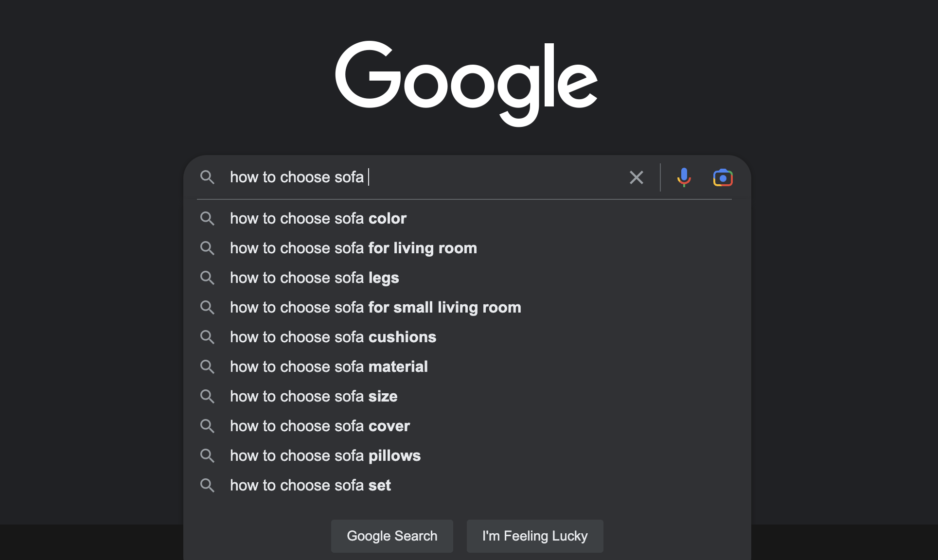This screenshot has width=938, height=560.
Task: Choose 'how to choose sofa cushions' suggestion
Action: 333,337
